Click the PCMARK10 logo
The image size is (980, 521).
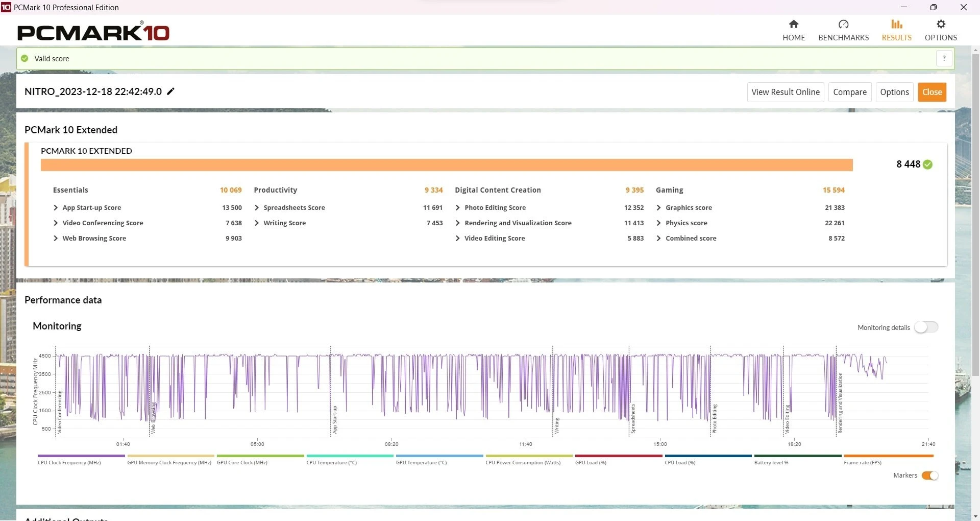tap(93, 32)
